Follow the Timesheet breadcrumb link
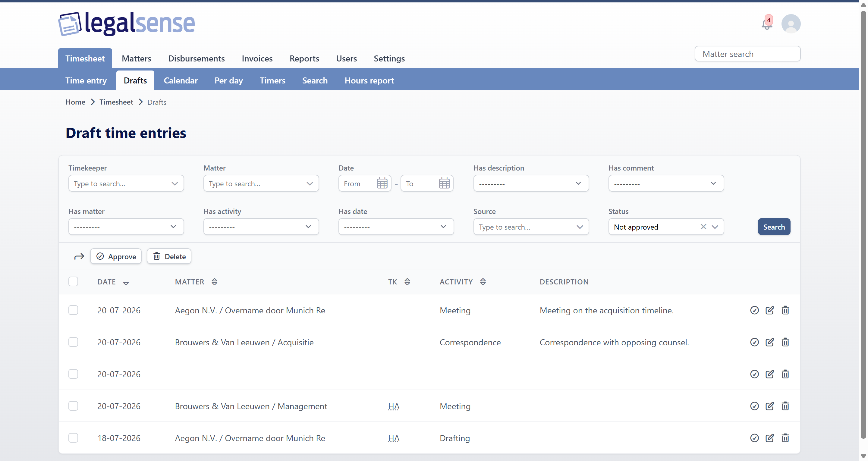The width and height of the screenshot is (868, 461). pyautogui.click(x=116, y=102)
